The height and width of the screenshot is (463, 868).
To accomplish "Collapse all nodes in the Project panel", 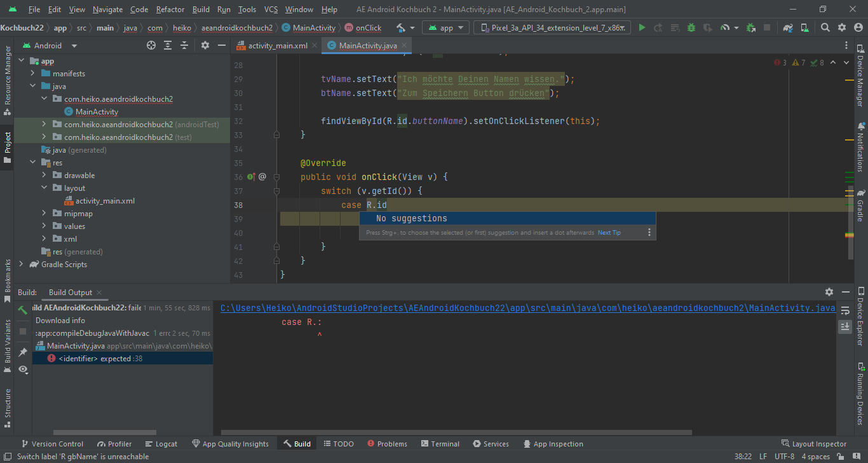I will [x=184, y=46].
